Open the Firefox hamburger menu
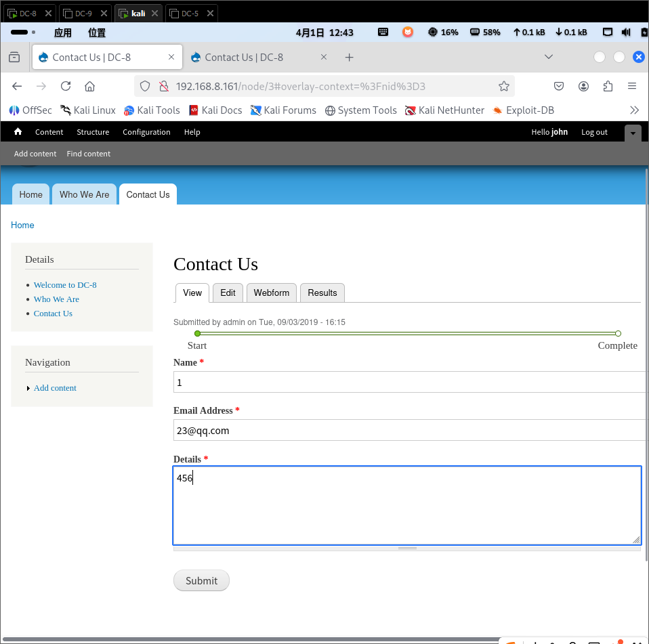The height and width of the screenshot is (644, 649). (x=632, y=86)
